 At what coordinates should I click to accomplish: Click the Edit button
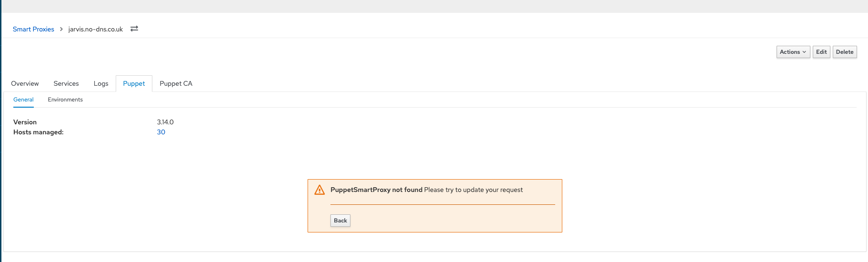(821, 52)
